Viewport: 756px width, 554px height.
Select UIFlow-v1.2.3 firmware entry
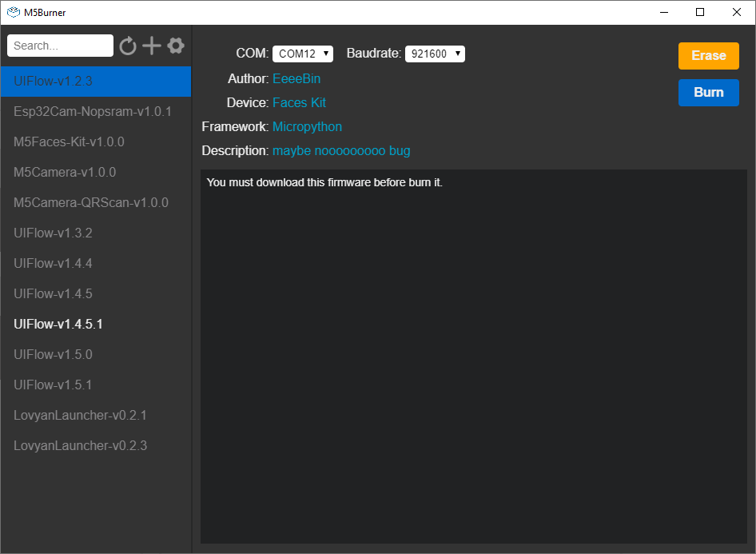(96, 81)
